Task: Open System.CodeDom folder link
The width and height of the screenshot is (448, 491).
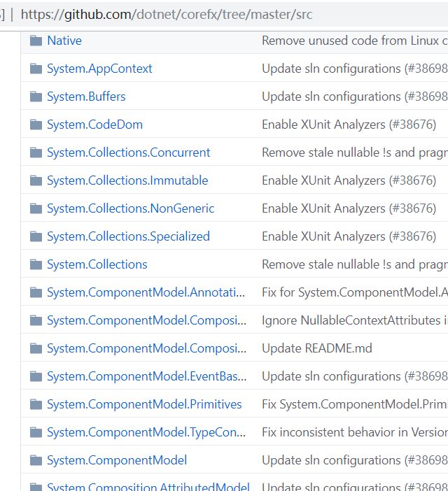Action: pos(94,124)
